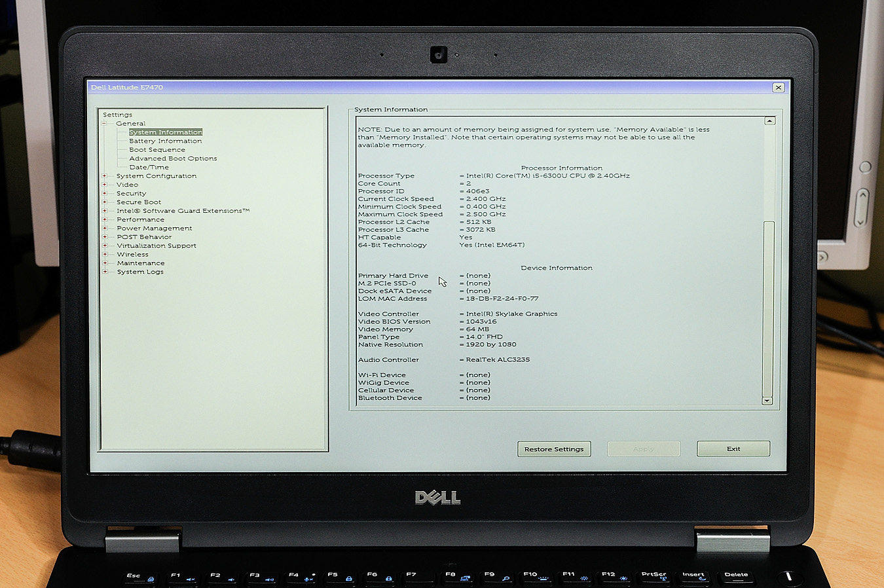Click the Video Controller Skylake Graphics value
The width and height of the screenshot is (884, 588).
511,314
